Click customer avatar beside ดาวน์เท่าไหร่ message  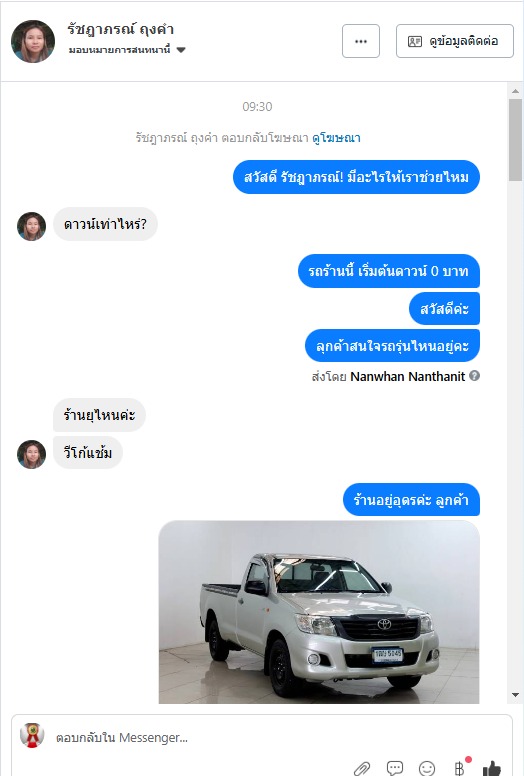32,226
